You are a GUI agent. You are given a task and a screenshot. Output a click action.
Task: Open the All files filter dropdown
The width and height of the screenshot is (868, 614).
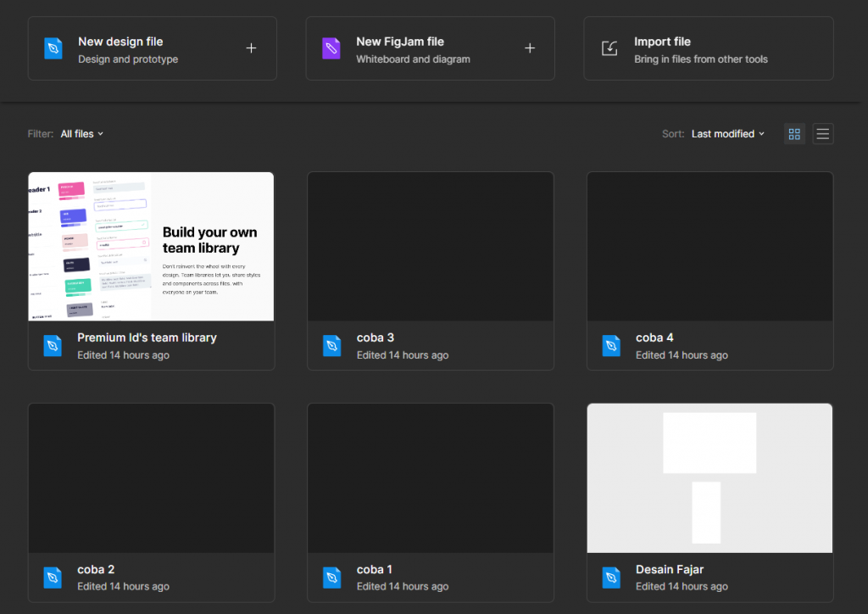click(x=82, y=134)
